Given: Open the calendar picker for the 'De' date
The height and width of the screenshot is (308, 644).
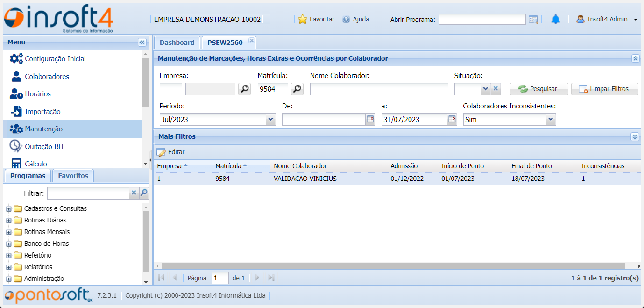Looking at the screenshot, I should click(x=370, y=119).
